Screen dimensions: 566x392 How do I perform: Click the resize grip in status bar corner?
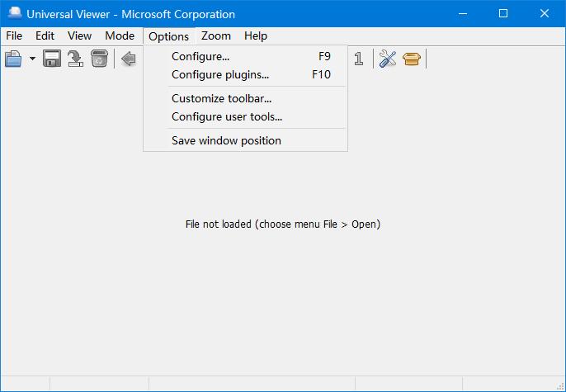pyautogui.click(x=560, y=386)
